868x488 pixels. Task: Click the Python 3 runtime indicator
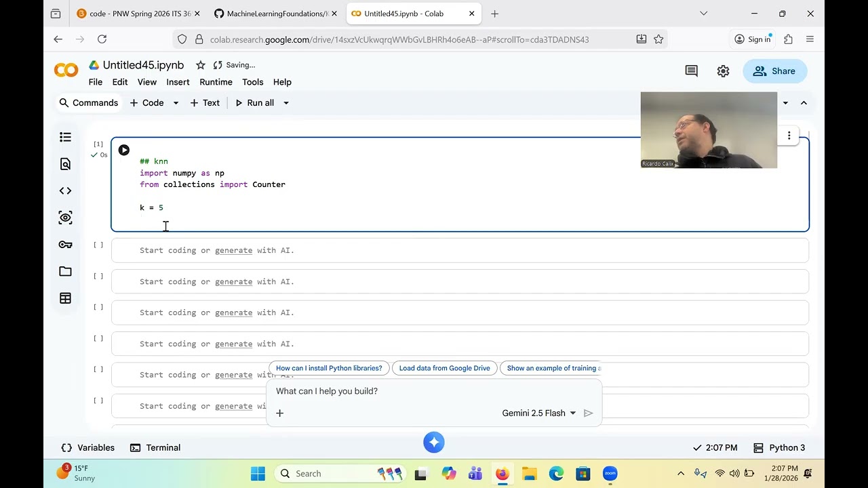pyautogui.click(x=780, y=448)
